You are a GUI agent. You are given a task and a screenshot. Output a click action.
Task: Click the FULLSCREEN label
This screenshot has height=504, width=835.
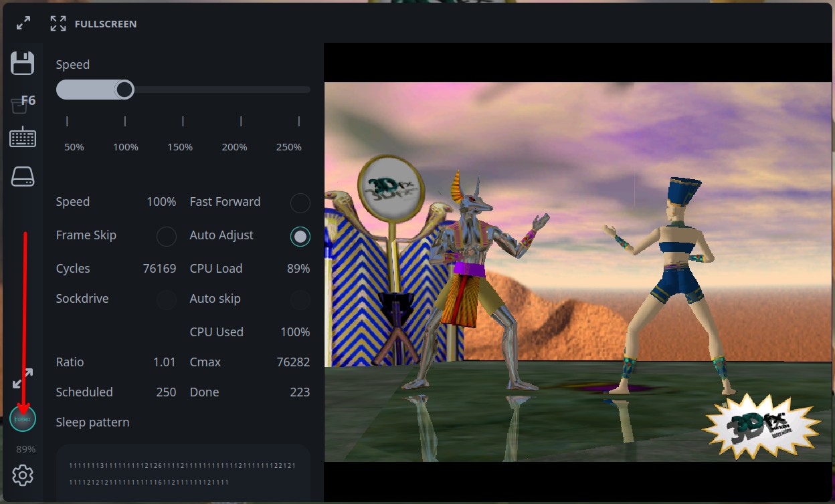106,24
